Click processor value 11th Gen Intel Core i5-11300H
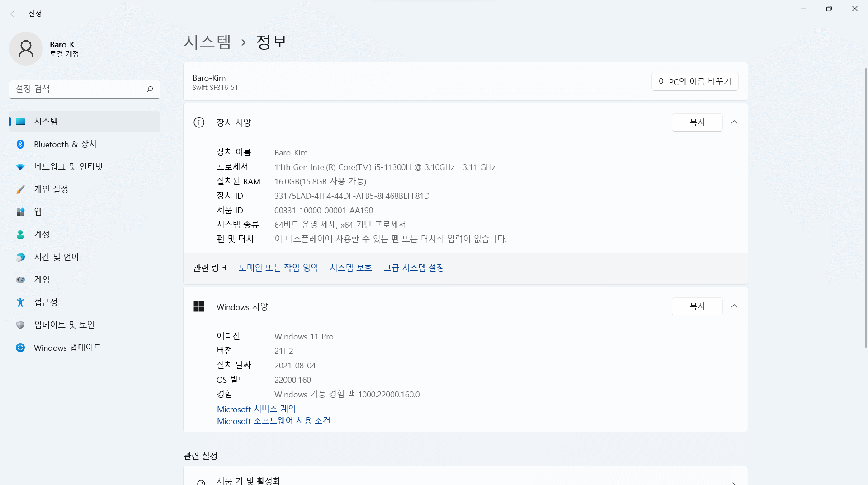This screenshot has width=868, height=485. [385, 167]
